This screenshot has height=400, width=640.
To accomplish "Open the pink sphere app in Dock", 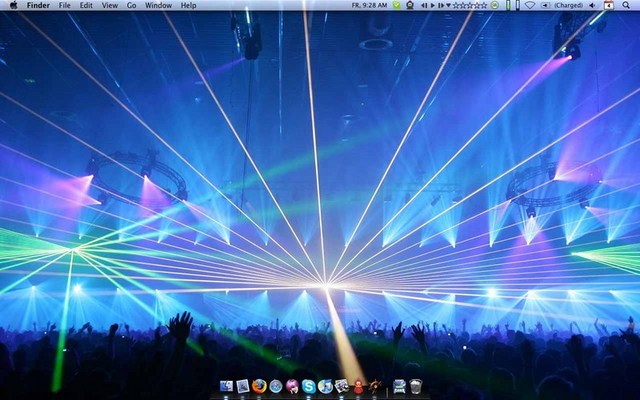I will [292, 386].
